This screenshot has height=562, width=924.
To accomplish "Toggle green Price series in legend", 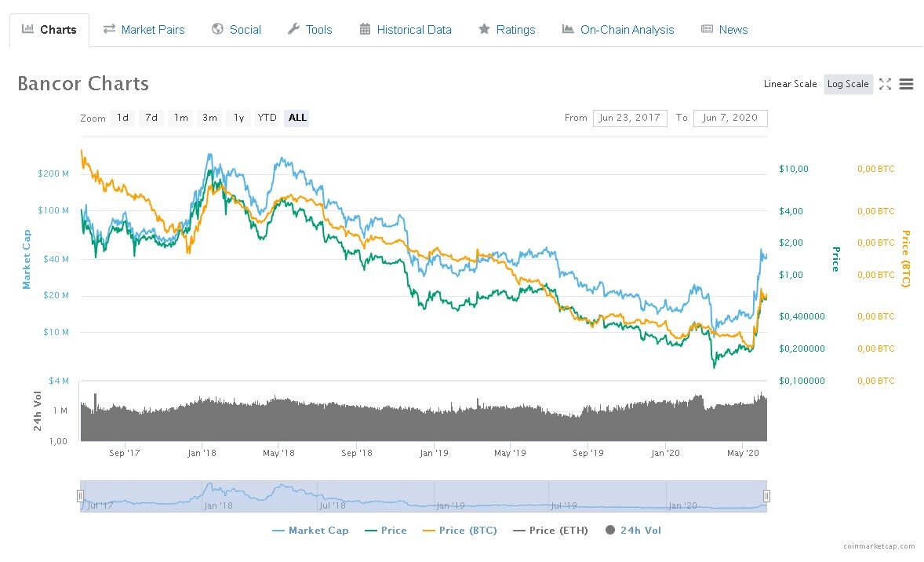I will coord(386,530).
